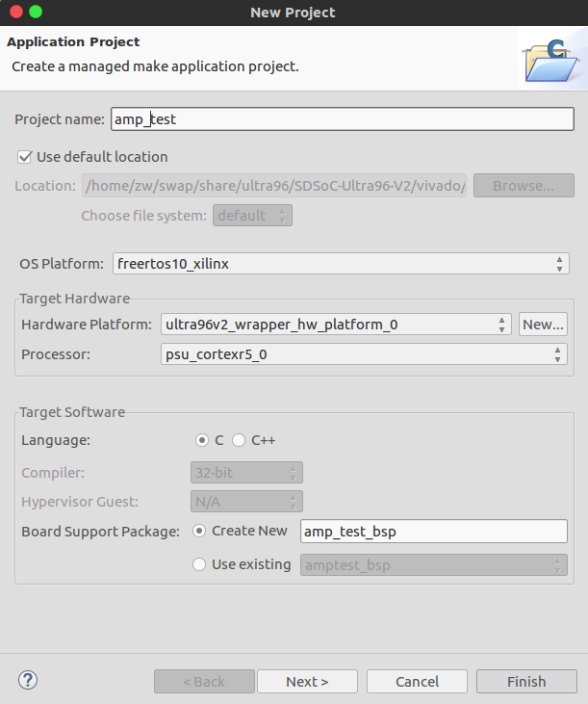Focus the Project name input field

(x=343, y=119)
